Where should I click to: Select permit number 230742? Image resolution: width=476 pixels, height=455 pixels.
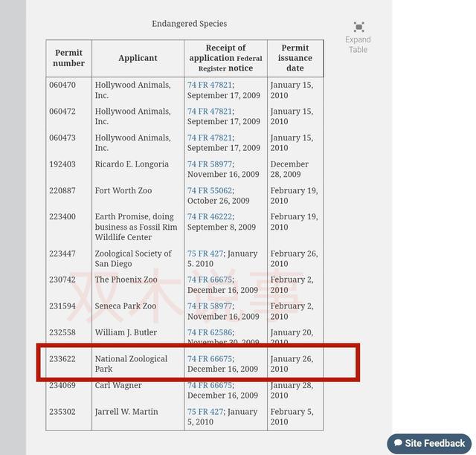point(62,280)
